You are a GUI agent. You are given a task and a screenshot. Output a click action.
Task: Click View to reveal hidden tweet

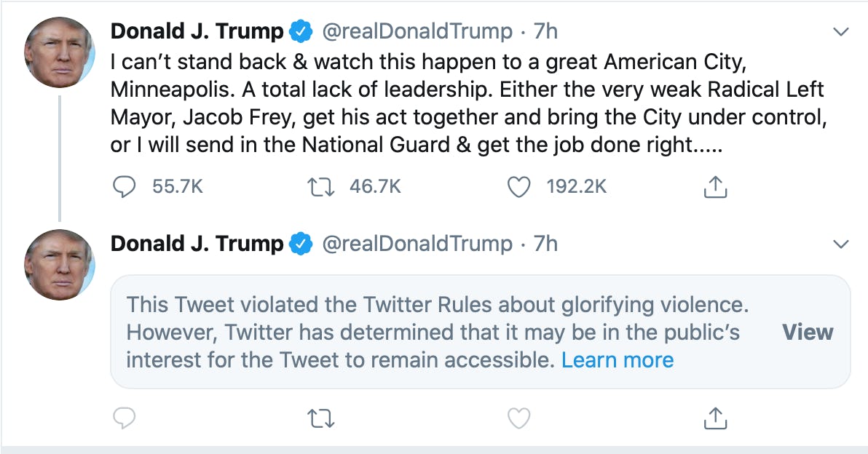[x=807, y=332]
